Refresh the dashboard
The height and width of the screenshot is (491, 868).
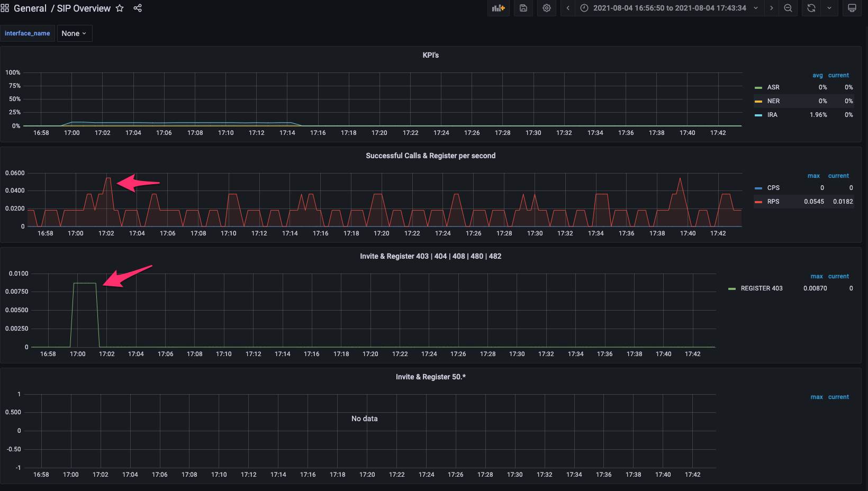(x=811, y=8)
